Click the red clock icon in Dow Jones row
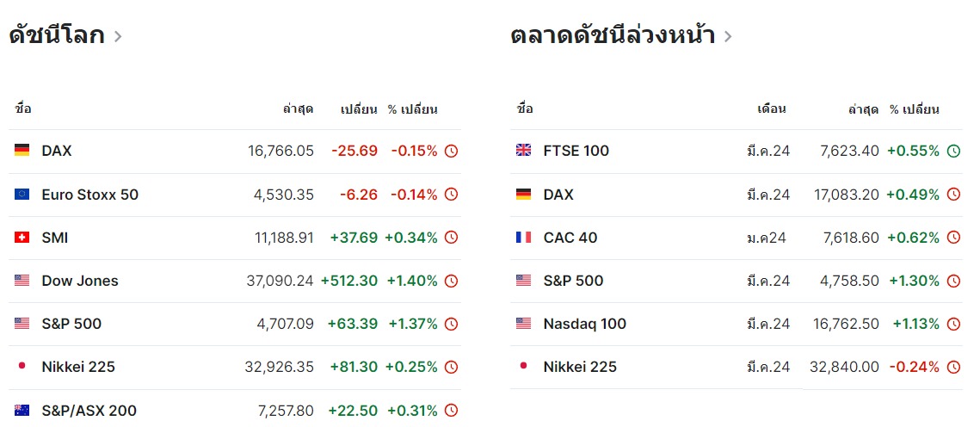980x427 pixels. click(451, 281)
